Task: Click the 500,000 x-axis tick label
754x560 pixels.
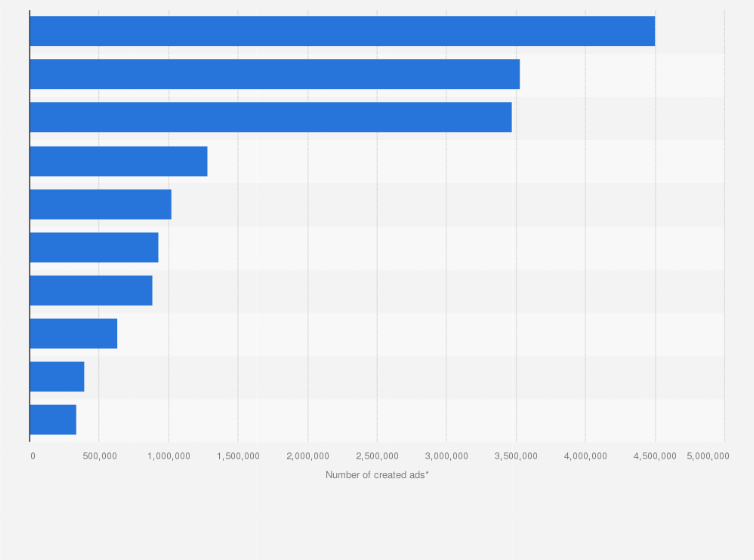Action: pyautogui.click(x=99, y=455)
